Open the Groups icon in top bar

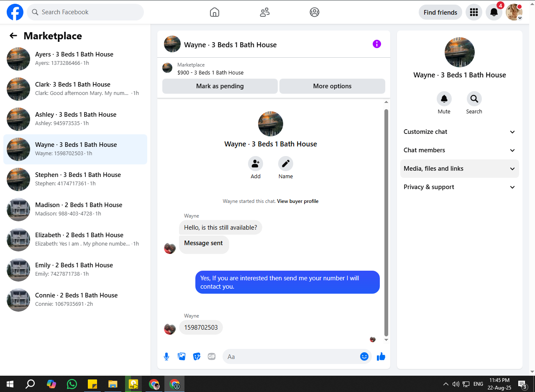(315, 12)
